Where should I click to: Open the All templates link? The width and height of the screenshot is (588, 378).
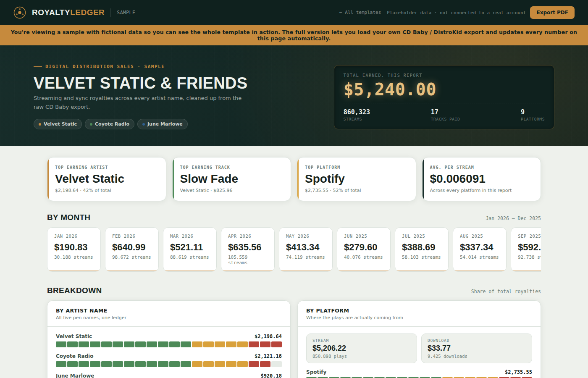360,13
